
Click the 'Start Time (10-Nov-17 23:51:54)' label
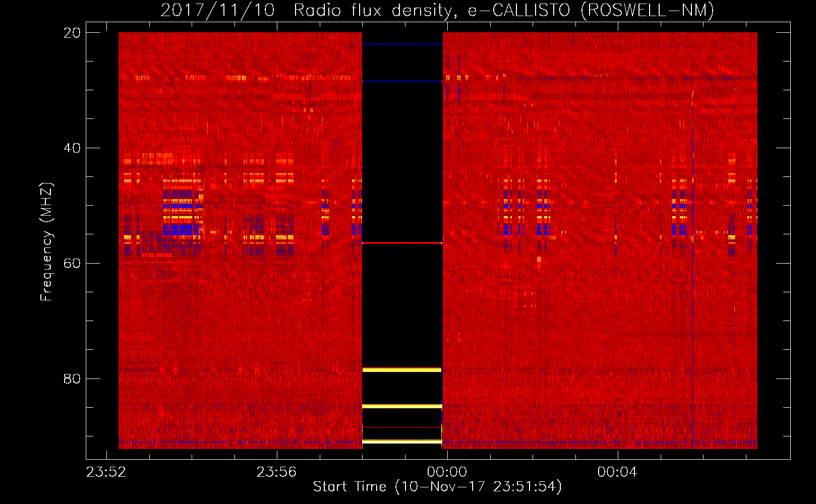tap(437, 487)
